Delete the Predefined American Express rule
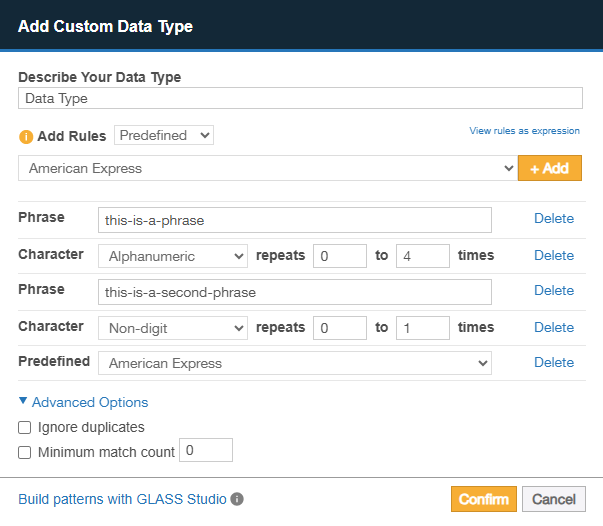The width and height of the screenshot is (603, 526). click(553, 363)
